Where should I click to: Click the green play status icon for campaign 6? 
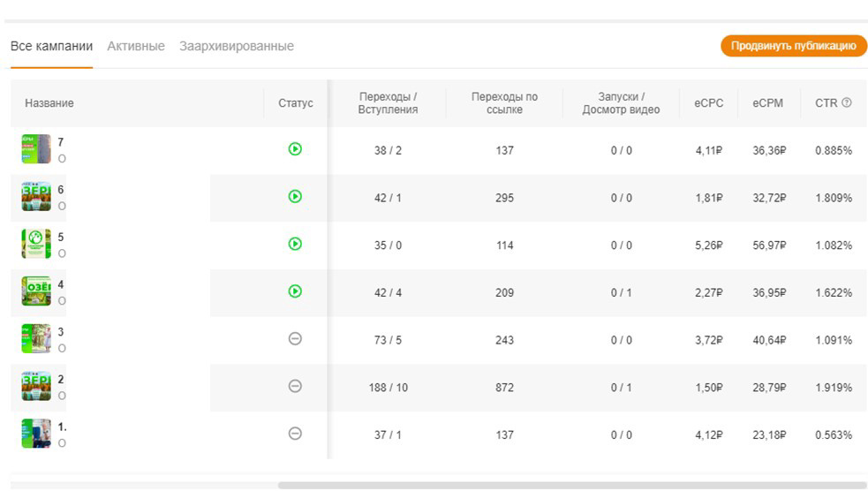click(295, 197)
